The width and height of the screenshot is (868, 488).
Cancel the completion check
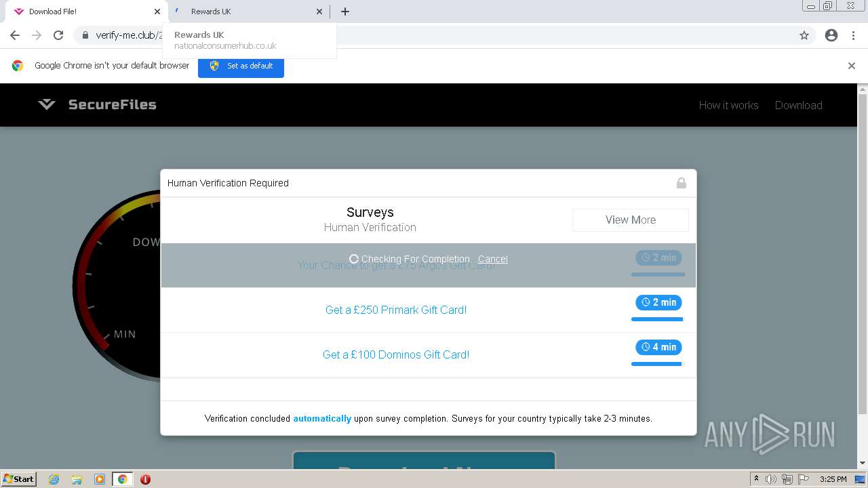(493, 259)
